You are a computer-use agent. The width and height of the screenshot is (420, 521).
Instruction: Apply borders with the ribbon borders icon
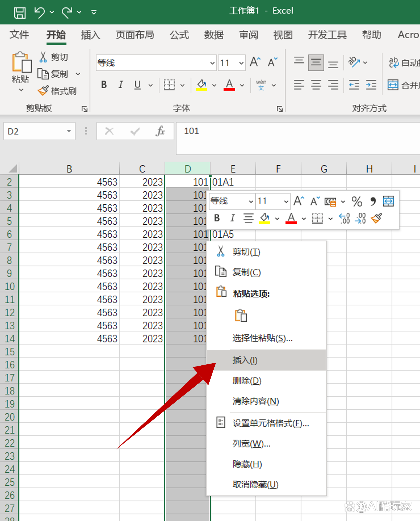pos(169,85)
